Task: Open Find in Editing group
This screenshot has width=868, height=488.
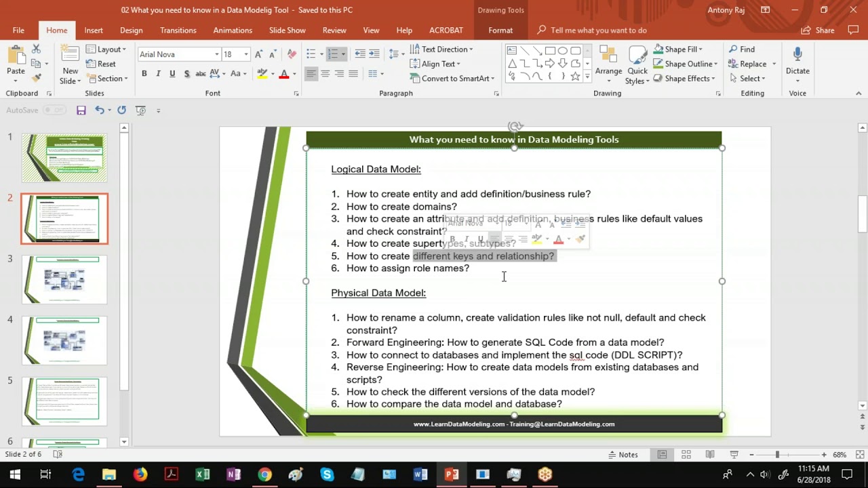Action: click(742, 49)
